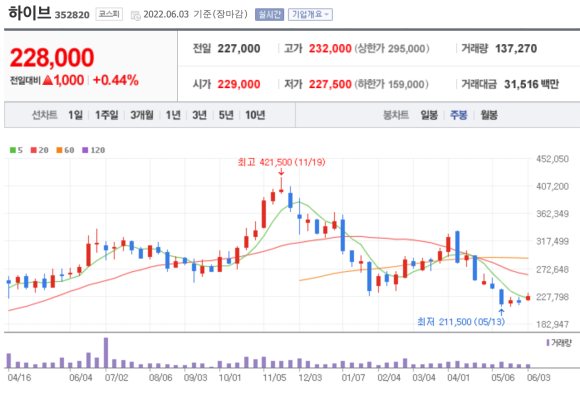This screenshot has height=395, width=580.
Task: Click the purple 120-period moving average swatch
Action: (85, 150)
